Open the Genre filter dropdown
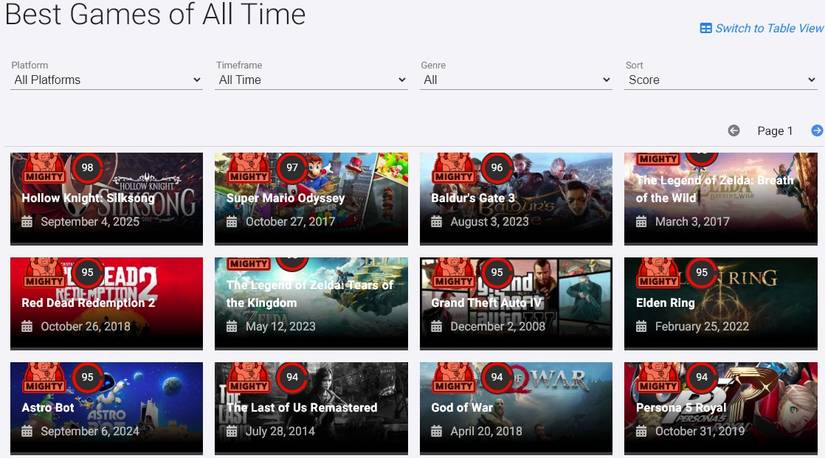 [x=516, y=80]
